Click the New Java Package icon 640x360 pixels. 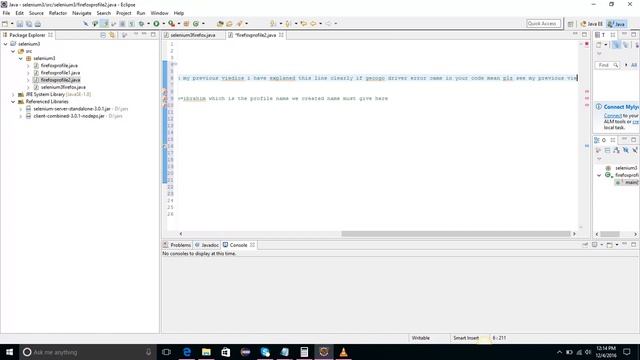coord(186,24)
